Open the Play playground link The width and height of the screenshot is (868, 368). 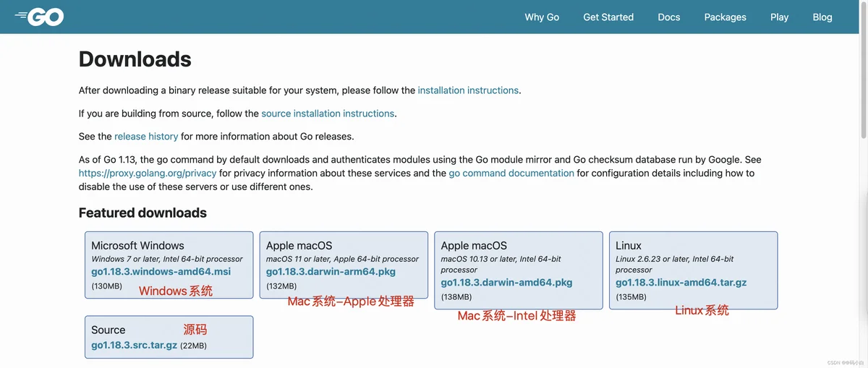(779, 17)
